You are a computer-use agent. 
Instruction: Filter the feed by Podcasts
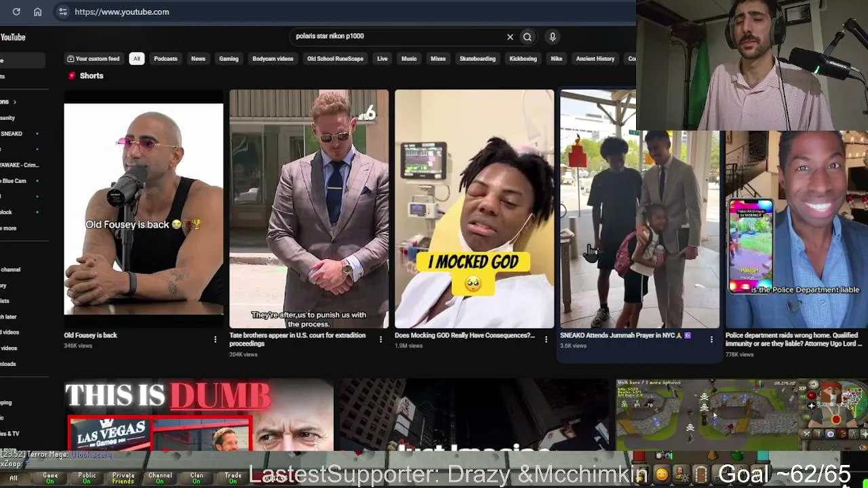pos(165,59)
